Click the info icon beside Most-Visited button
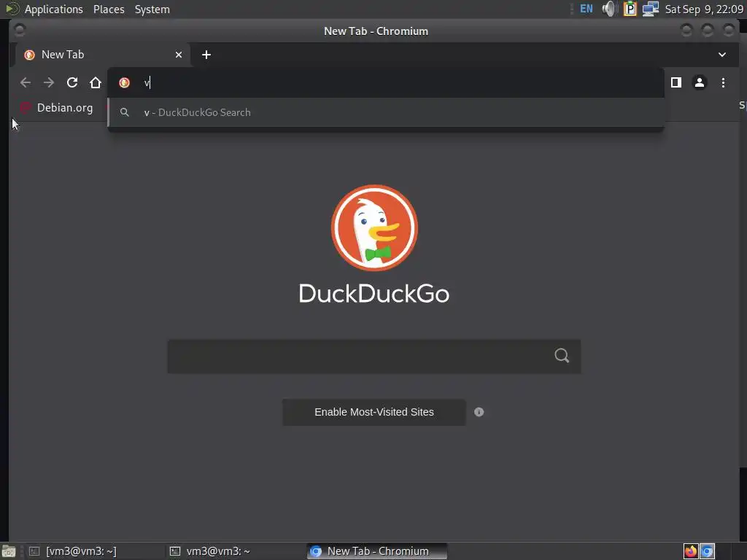Image resolution: width=747 pixels, height=560 pixels. (x=479, y=413)
